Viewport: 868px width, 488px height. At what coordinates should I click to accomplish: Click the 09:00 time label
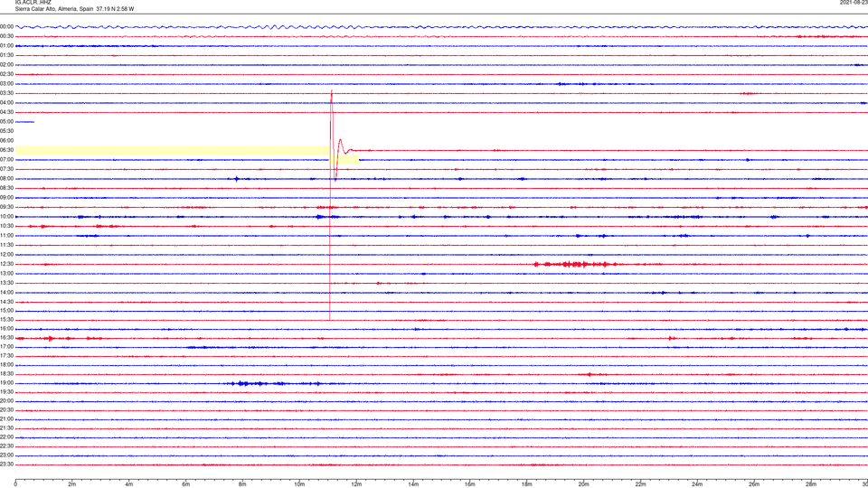(6, 198)
